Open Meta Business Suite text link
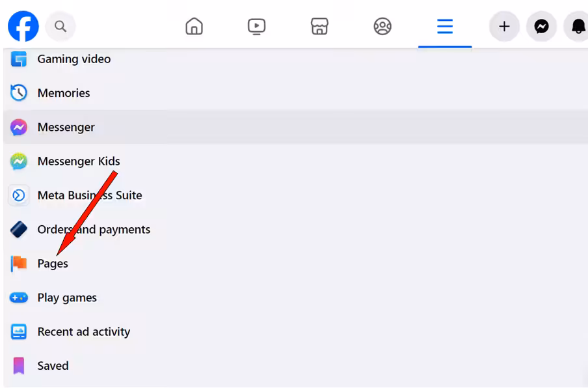The image size is (588, 388). point(90,195)
